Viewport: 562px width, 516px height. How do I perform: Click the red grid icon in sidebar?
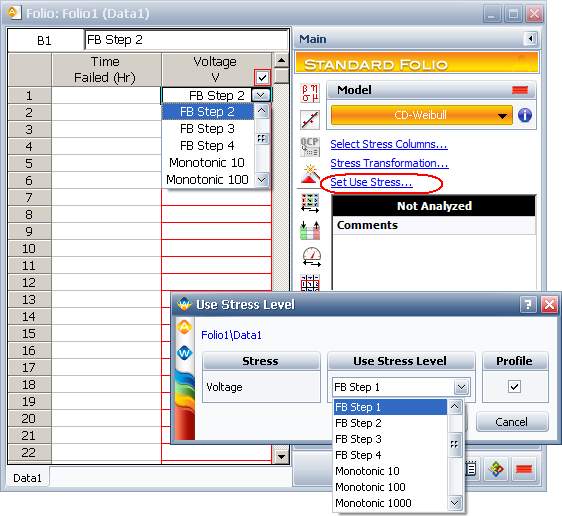click(310, 283)
